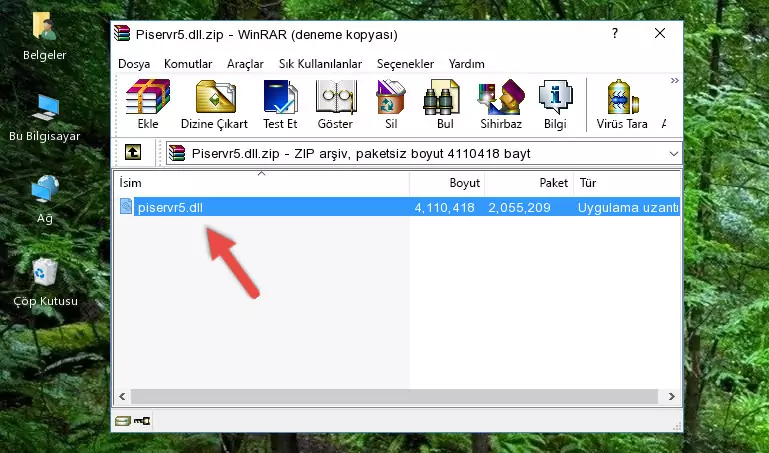Click the 2,055,209 packed value

tap(519, 207)
